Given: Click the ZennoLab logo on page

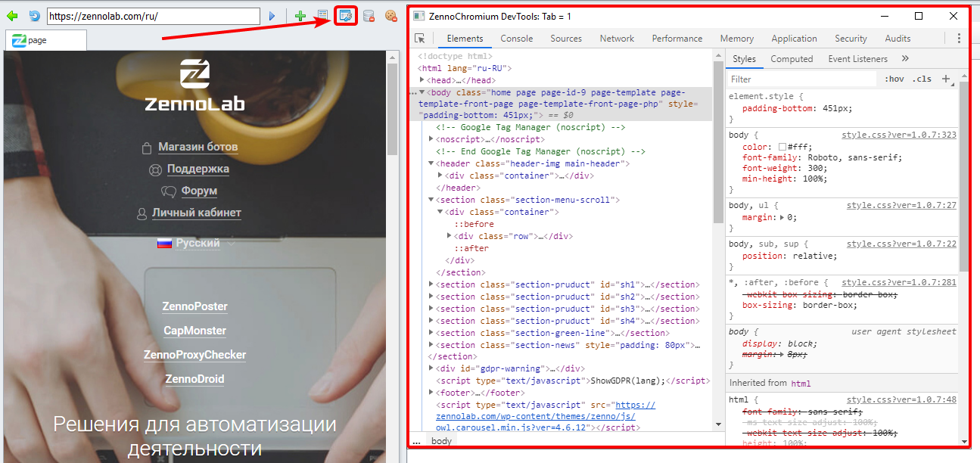Looking at the screenshot, I should [195, 86].
